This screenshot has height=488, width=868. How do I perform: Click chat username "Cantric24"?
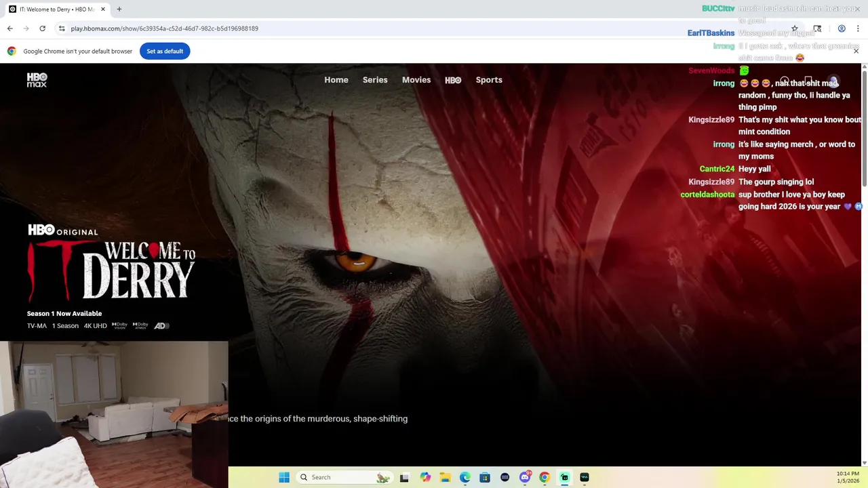coord(717,169)
